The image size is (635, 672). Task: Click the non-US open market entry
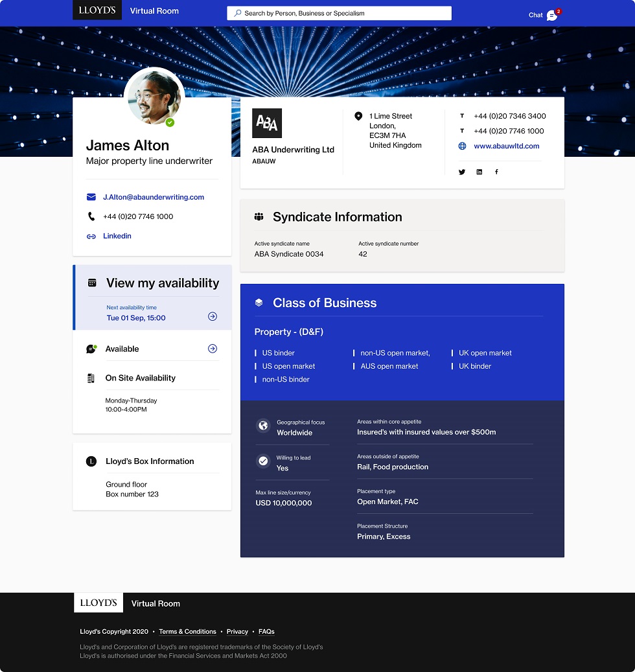(x=395, y=353)
